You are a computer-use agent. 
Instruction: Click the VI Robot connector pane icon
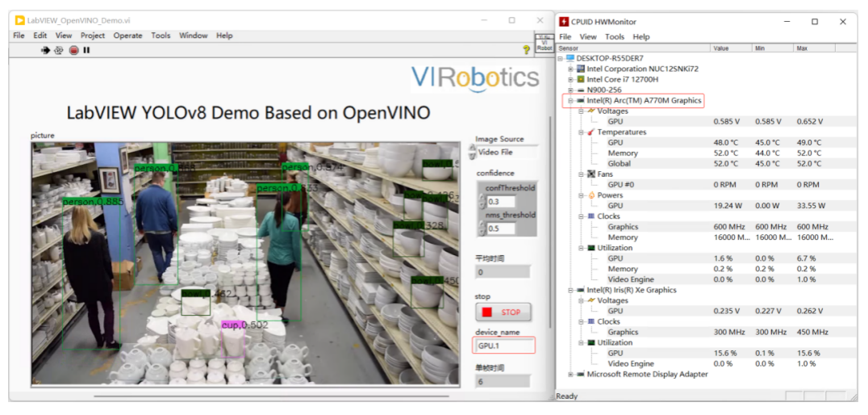pos(545,44)
